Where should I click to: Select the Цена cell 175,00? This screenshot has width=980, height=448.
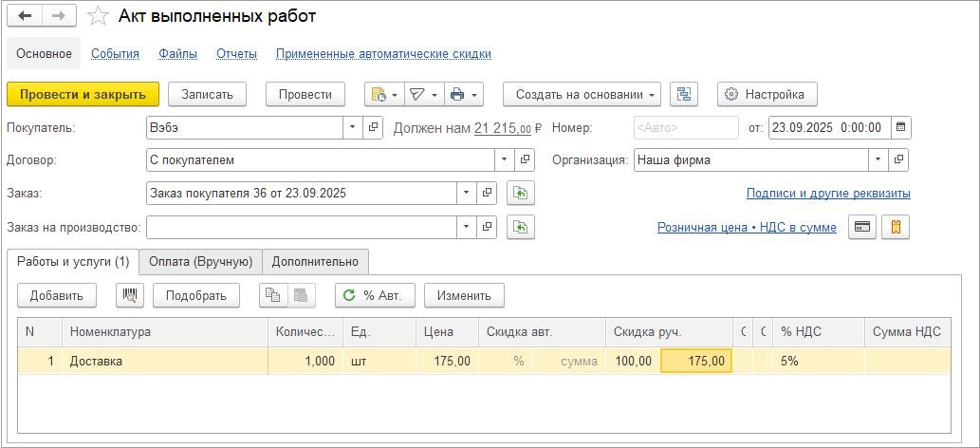tap(448, 361)
